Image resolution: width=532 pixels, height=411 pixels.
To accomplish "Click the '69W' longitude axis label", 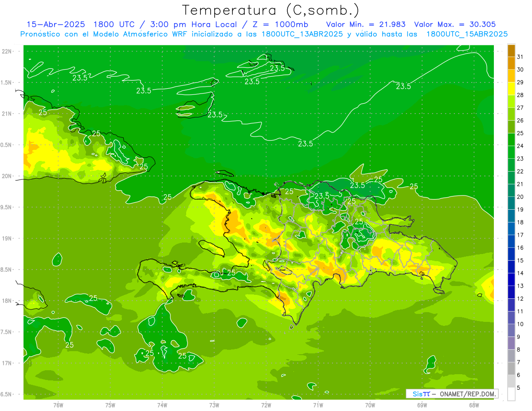I will click(x=422, y=405).
